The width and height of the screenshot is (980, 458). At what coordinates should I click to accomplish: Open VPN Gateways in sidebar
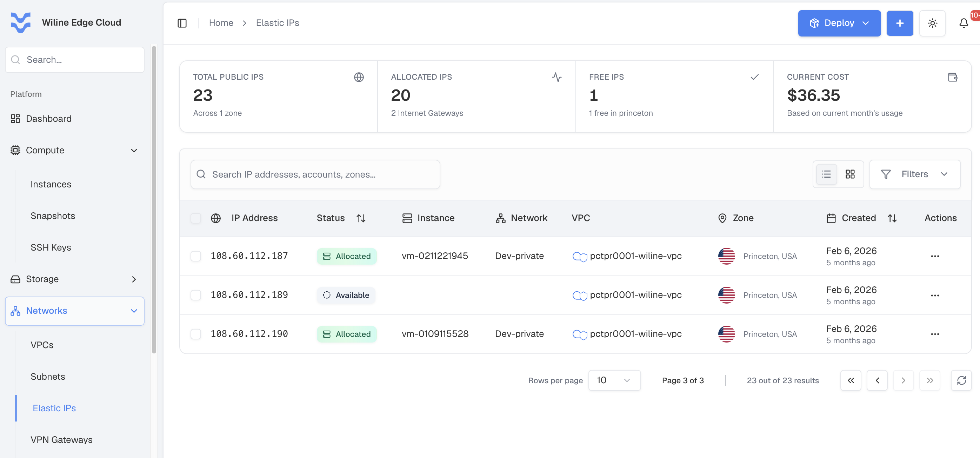(61, 440)
